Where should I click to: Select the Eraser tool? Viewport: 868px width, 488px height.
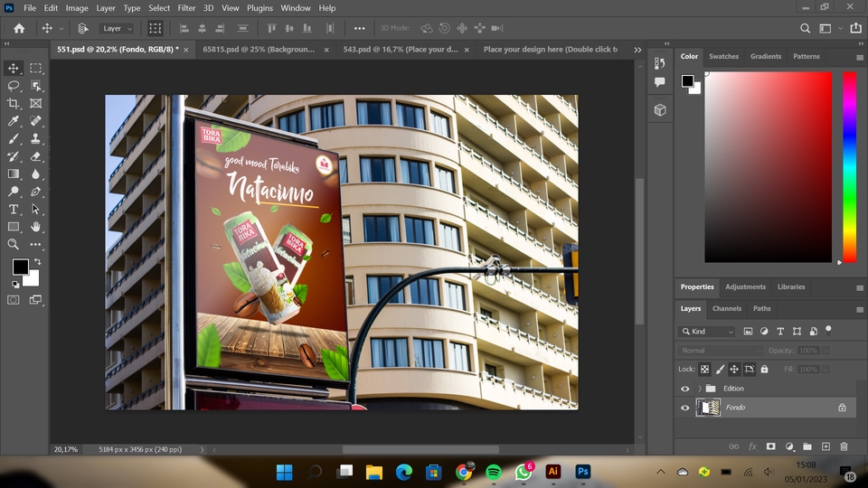(36, 156)
